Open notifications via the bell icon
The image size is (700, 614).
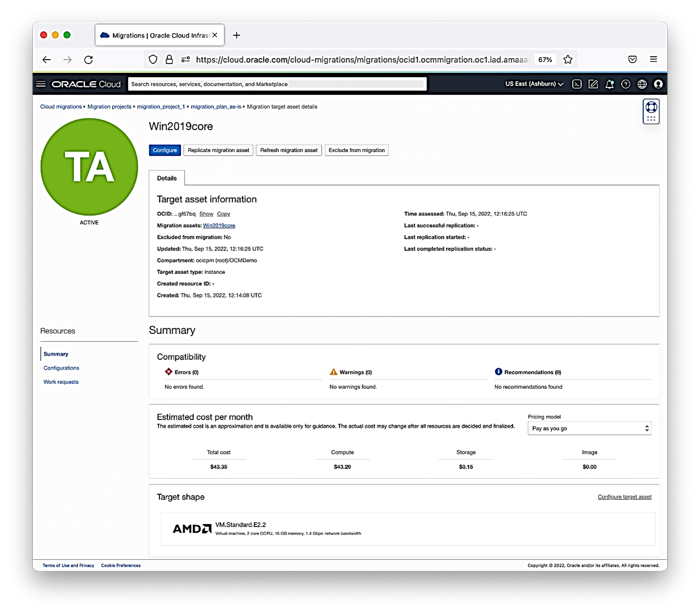(x=609, y=84)
